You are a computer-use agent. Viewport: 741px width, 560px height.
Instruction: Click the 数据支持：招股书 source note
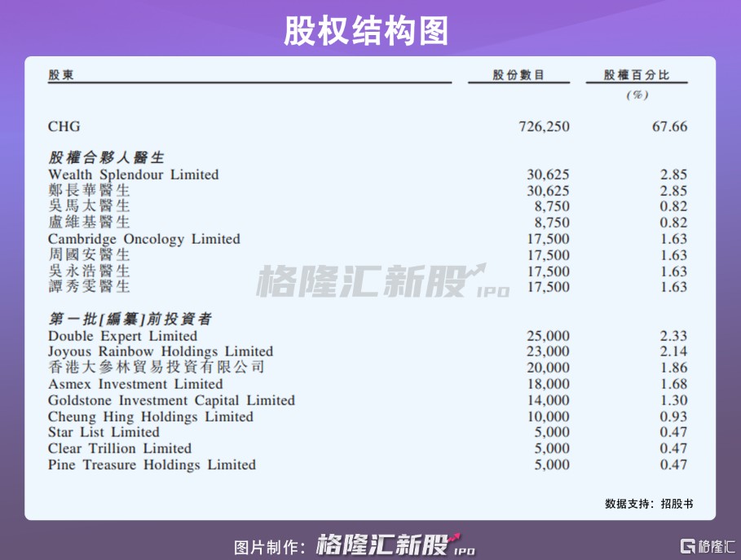[649, 504]
